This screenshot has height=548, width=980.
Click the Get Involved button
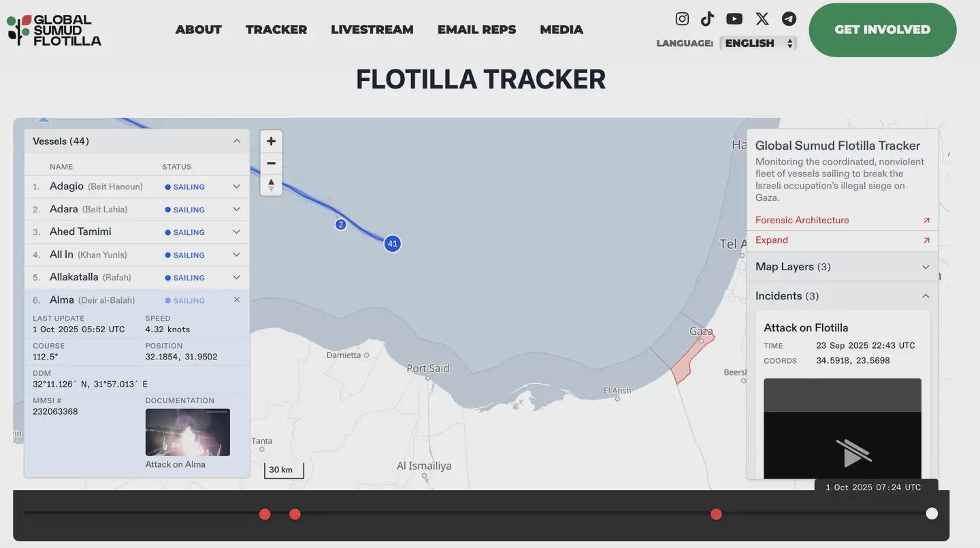882,30
